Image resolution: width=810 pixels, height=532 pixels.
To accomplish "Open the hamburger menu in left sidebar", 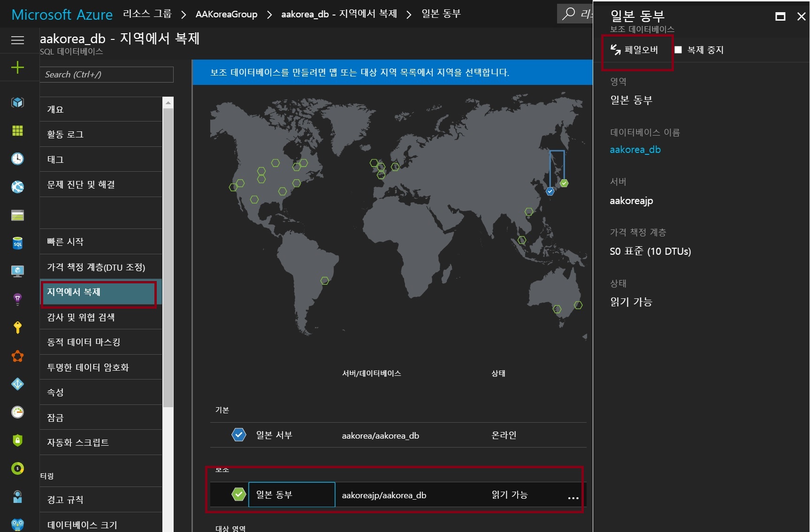I will pos(17,40).
